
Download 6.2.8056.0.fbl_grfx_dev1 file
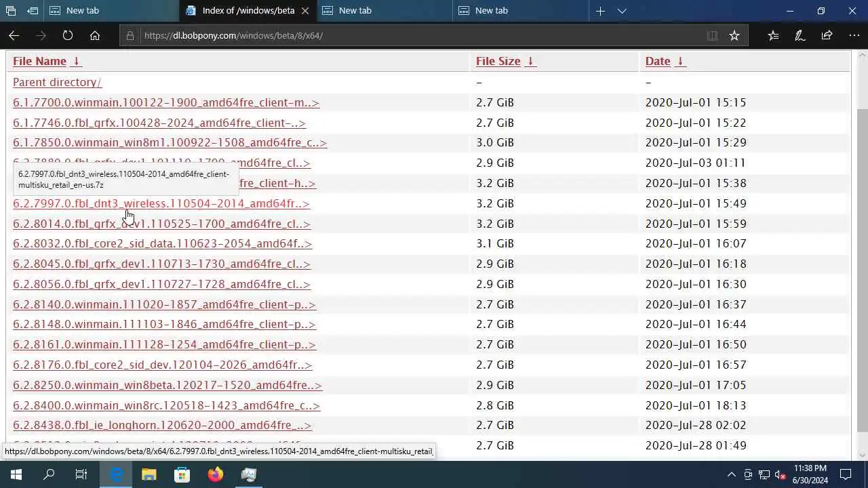coord(161,284)
